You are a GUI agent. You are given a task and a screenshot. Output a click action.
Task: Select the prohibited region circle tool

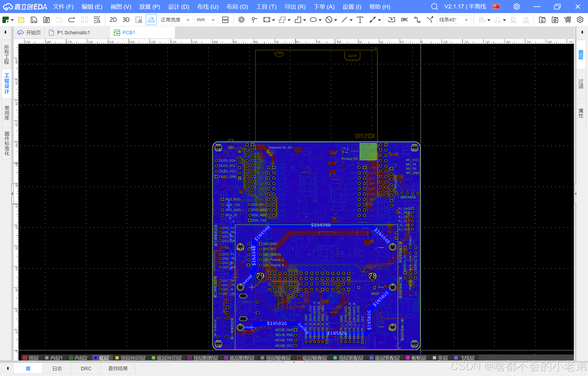point(329,20)
